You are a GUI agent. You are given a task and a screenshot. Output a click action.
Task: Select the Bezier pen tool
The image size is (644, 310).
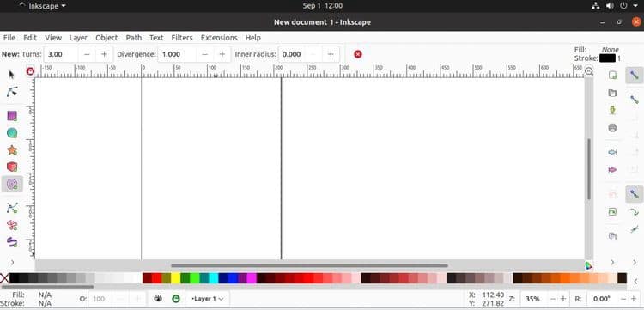(12, 208)
